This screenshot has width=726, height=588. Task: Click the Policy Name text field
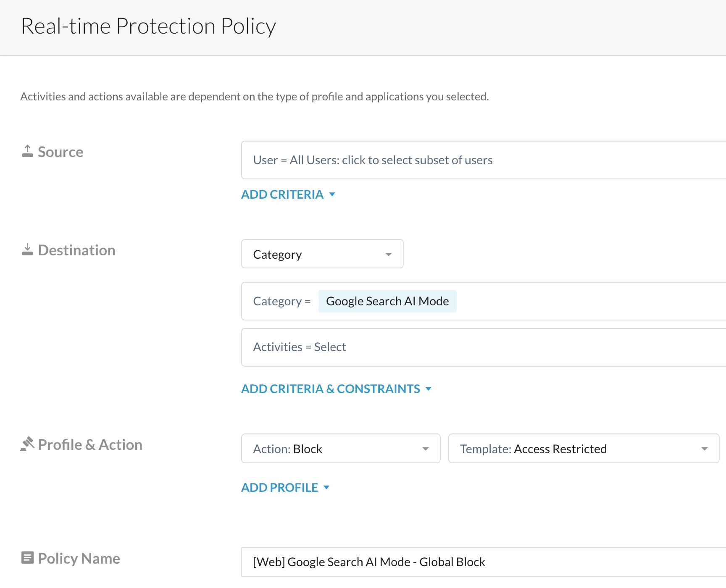[x=483, y=562]
